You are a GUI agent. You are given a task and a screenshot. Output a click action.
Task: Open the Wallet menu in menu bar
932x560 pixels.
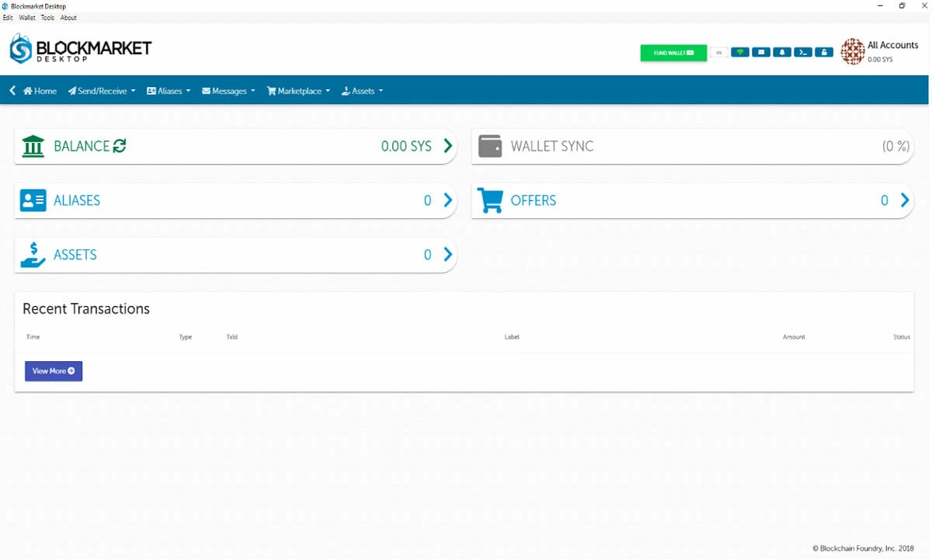(27, 18)
